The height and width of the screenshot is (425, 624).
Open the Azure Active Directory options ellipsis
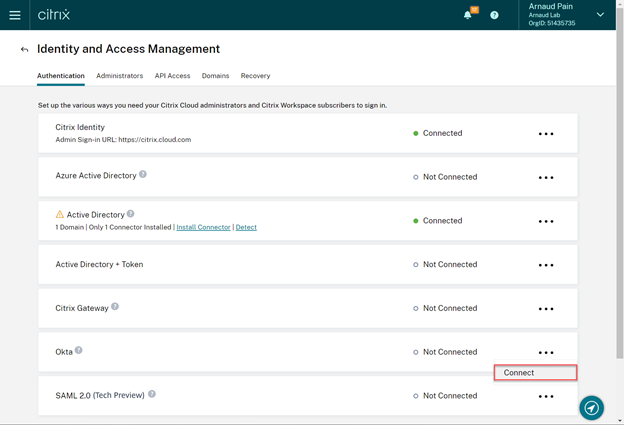pyautogui.click(x=546, y=178)
